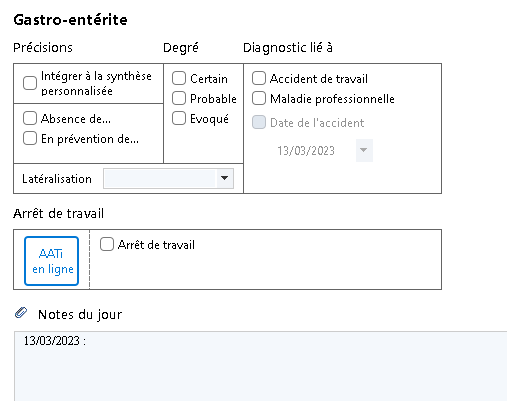Screen dimensions: 507x401
Task: Enable Intégrer à la synthèse personnalisée
Action: point(30,83)
